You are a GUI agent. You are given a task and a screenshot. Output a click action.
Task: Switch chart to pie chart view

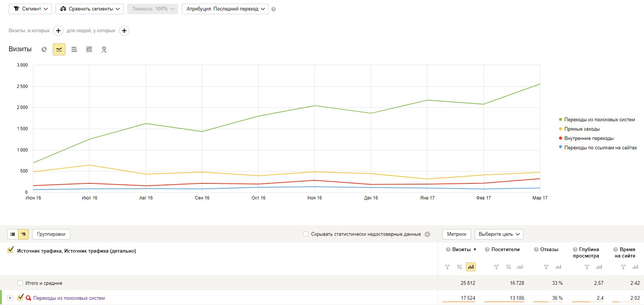tap(44, 49)
